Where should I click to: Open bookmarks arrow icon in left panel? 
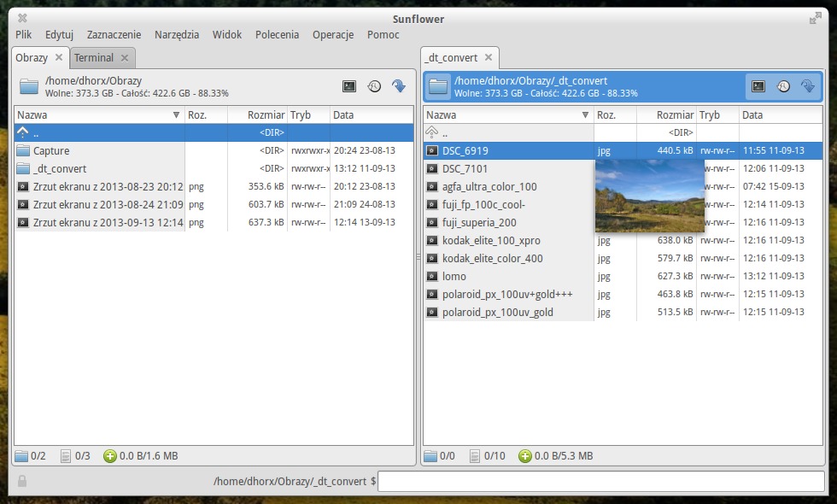[398, 86]
